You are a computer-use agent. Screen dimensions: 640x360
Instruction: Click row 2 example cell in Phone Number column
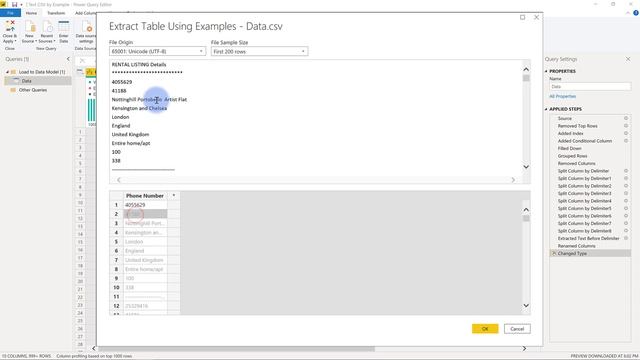[x=145, y=214]
